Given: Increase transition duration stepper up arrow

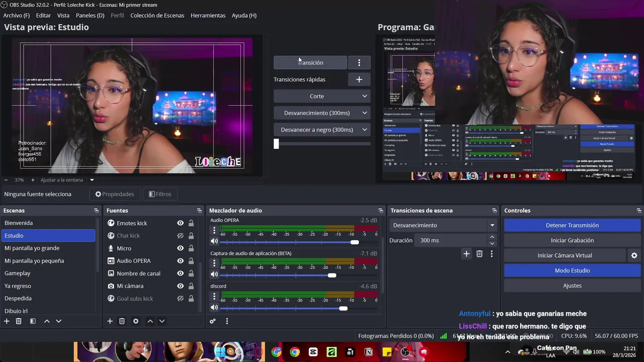Looking at the screenshot, I should click(x=492, y=237).
